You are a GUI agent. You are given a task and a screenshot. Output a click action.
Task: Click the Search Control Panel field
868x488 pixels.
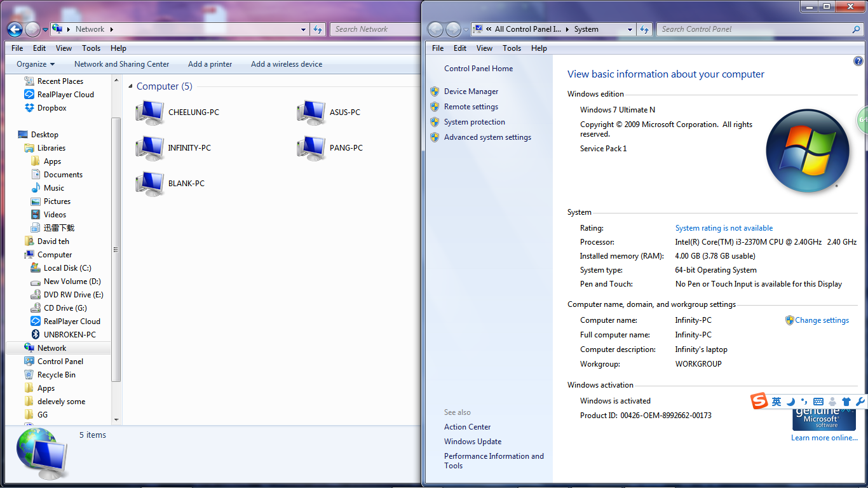pyautogui.click(x=760, y=29)
